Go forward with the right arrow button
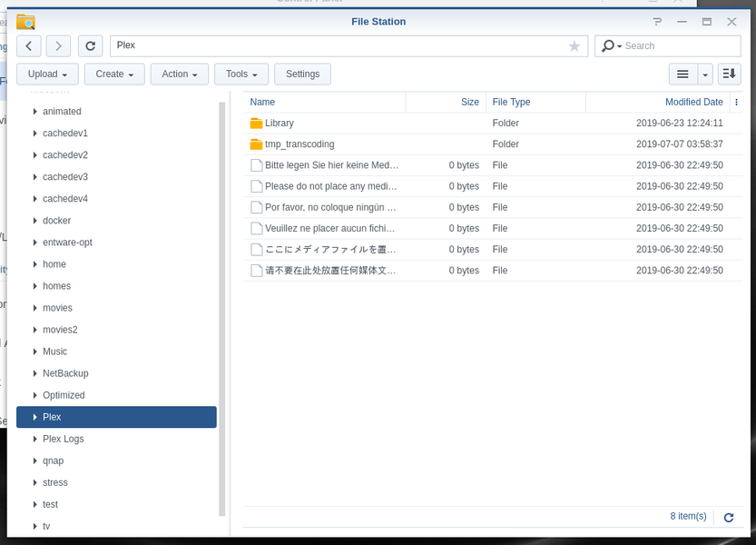This screenshot has height=545, width=756. [x=58, y=45]
